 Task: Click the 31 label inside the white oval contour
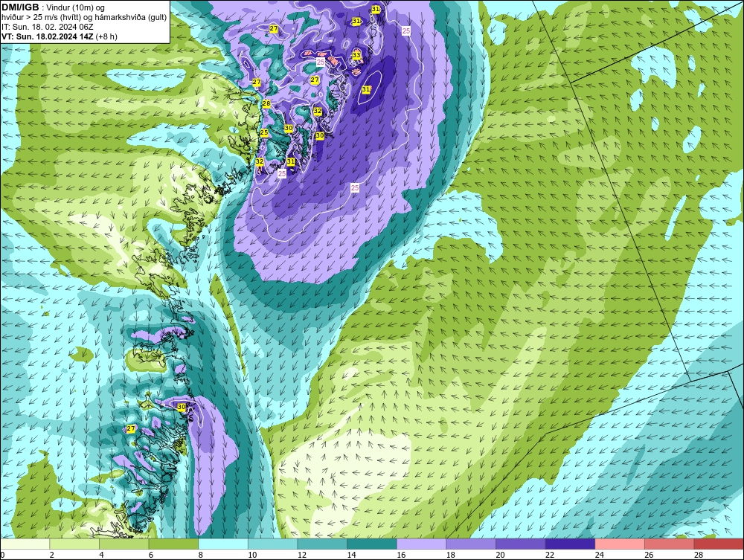(366, 89)
